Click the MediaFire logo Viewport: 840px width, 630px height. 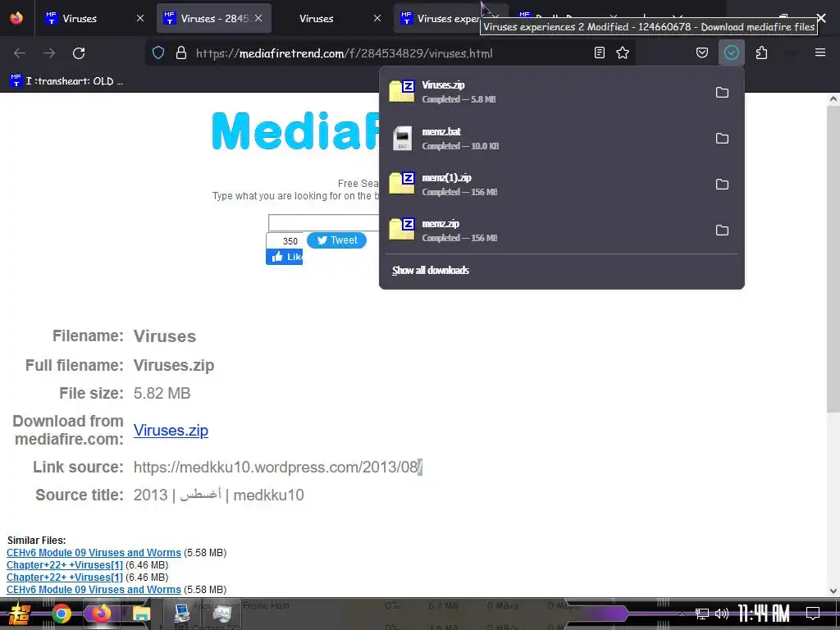coord(295,131)
